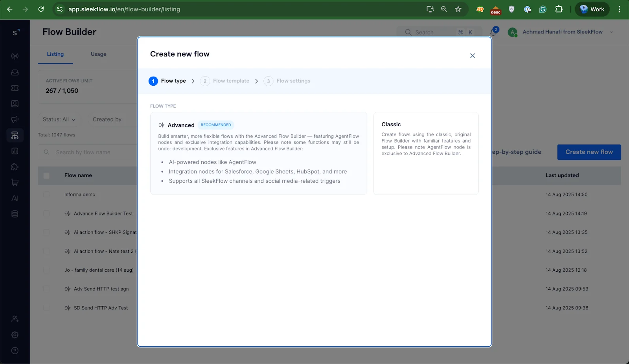Check the Jo family dental care checkbox
Viewport: 629px width, 364px height.
pos(46,270)
